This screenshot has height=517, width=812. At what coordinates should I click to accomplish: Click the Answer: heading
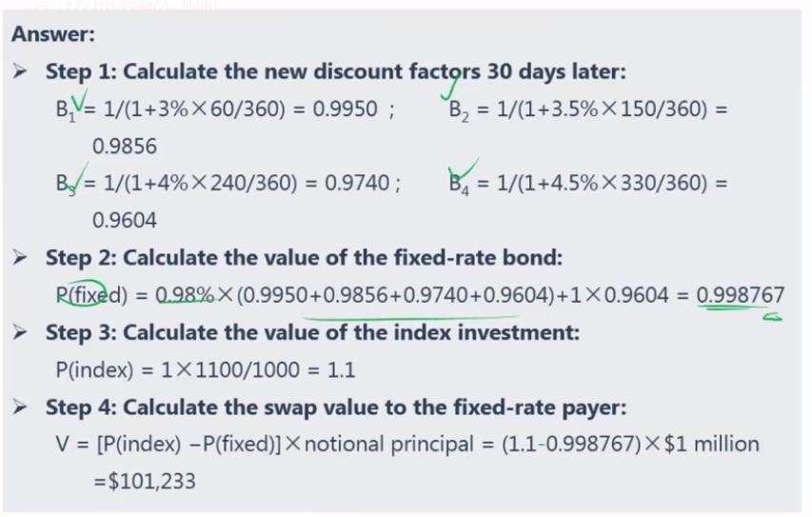[53, 34]
